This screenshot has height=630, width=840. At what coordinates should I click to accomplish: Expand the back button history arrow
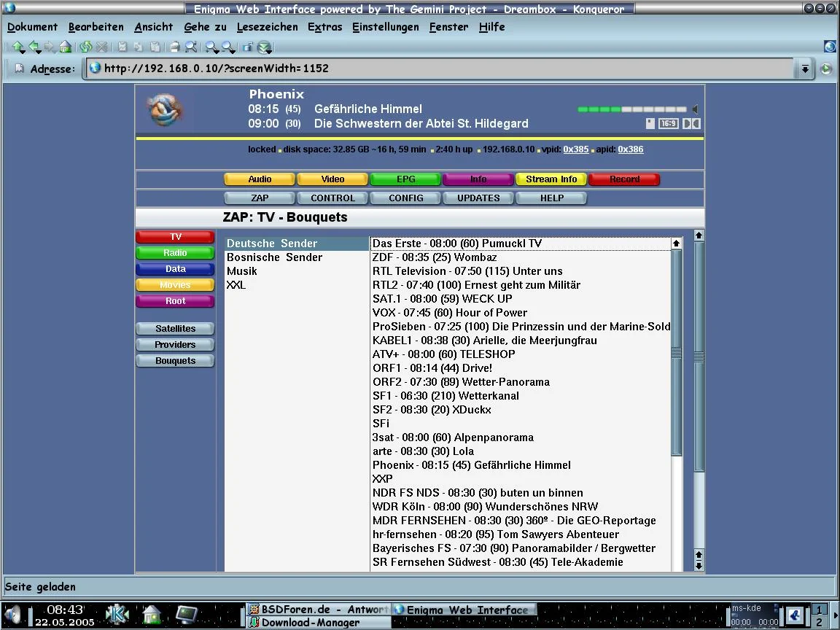pos(39,51)
